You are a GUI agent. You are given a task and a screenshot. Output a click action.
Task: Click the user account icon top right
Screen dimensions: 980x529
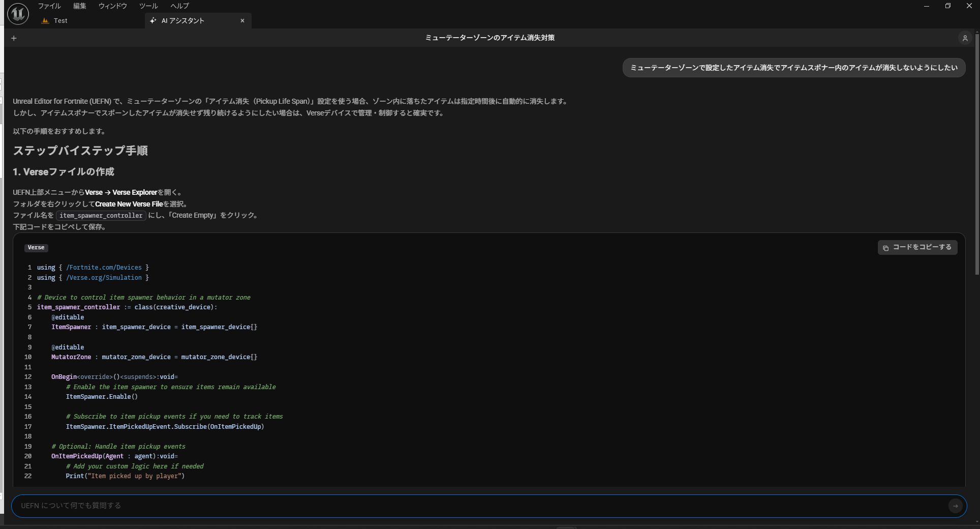965,38
